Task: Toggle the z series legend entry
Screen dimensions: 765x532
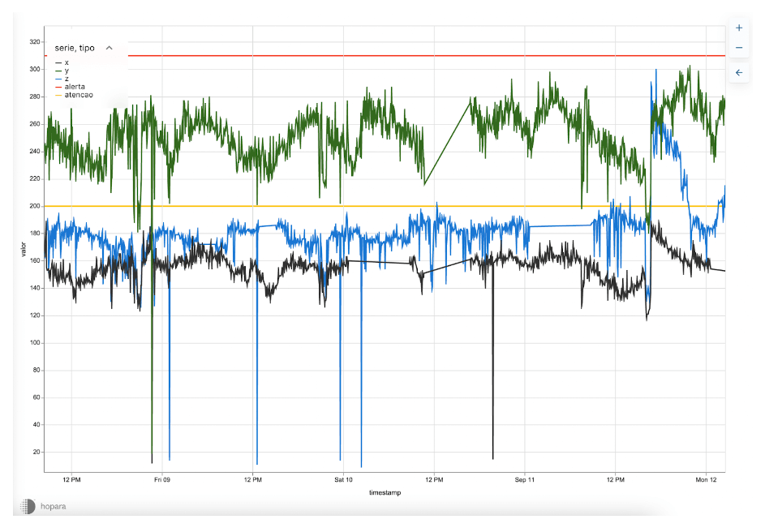Action: (67, 79)
